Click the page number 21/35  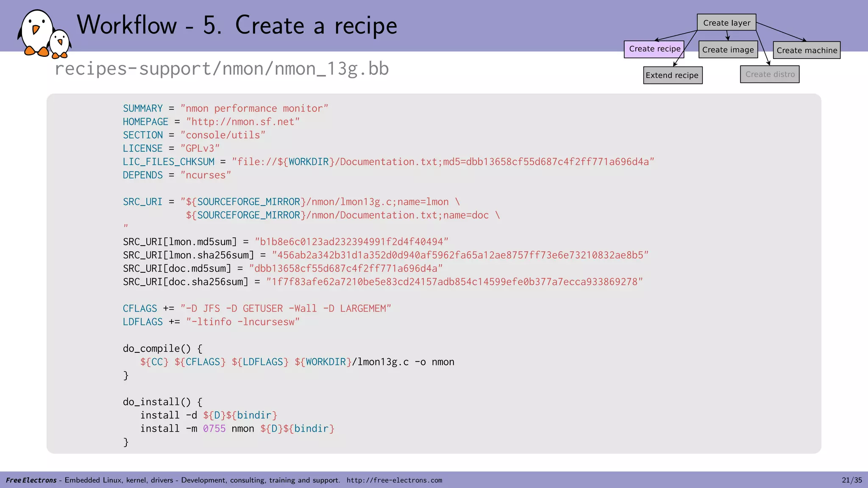click(x=851, y=480)
